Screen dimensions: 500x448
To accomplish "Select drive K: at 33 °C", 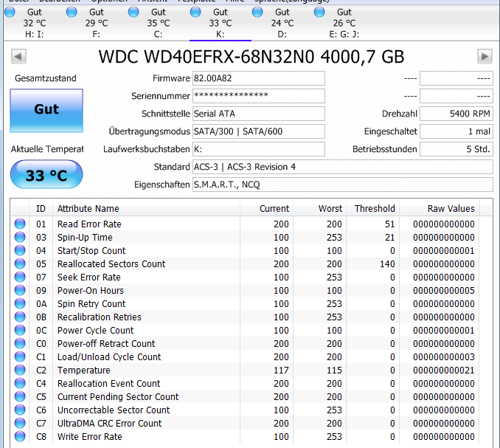I will pos(220,24).
